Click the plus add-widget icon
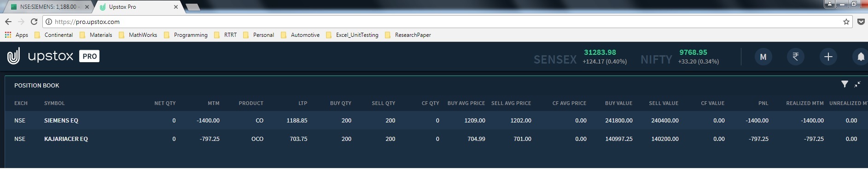The image size is (868, 169). [828, 57]
